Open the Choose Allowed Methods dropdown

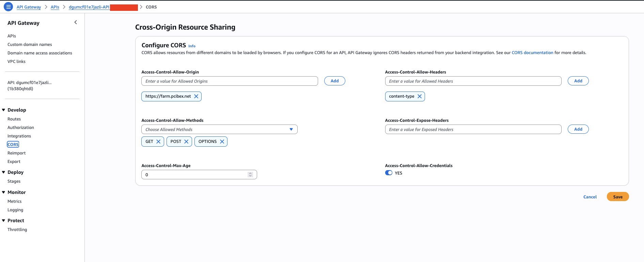219,129
